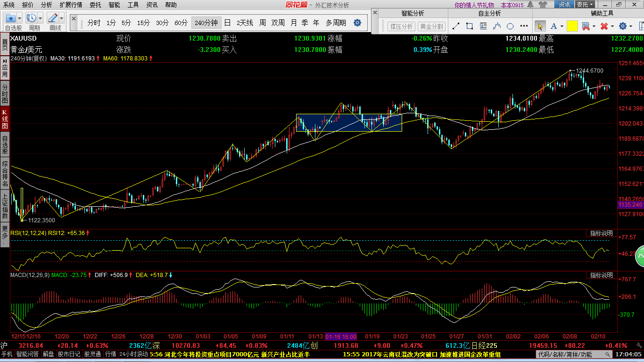Click the yellow color swatch

point(572,26)
